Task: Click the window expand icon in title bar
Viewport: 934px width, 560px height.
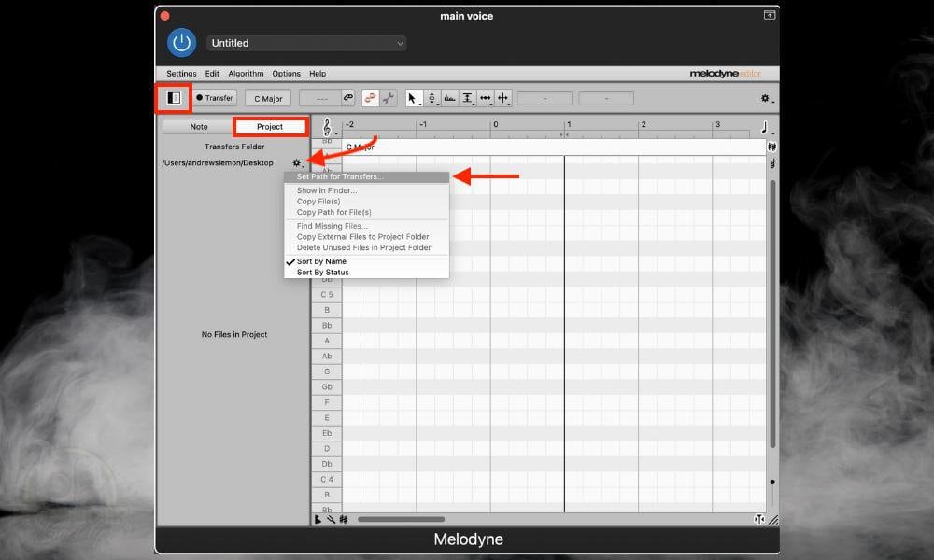Action: coord(770,15)
